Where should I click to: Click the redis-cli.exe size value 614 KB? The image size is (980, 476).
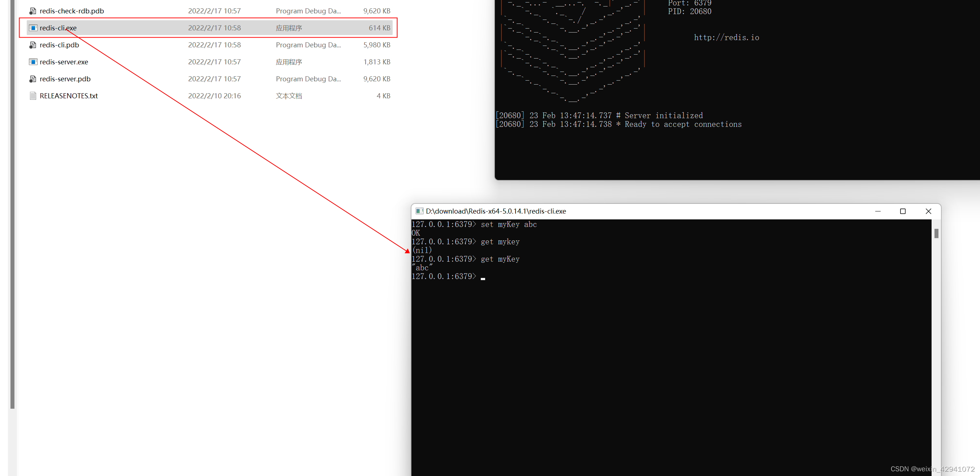click(x=379, y=28)
